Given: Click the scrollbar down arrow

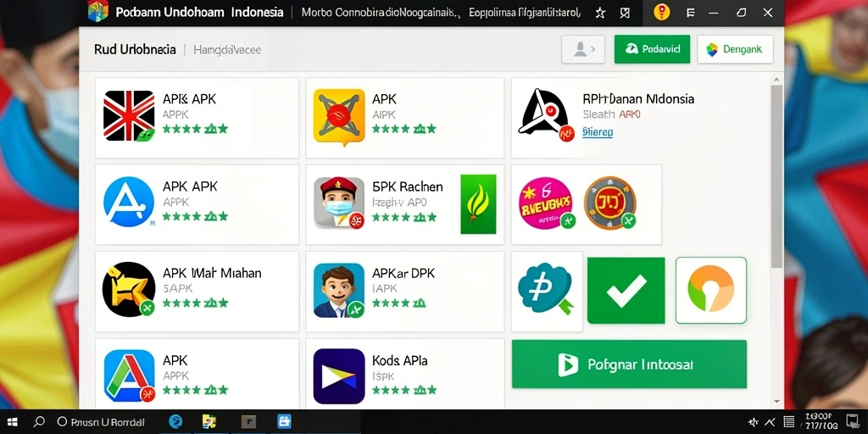Looking at the screenshot, I should (776, 401).
